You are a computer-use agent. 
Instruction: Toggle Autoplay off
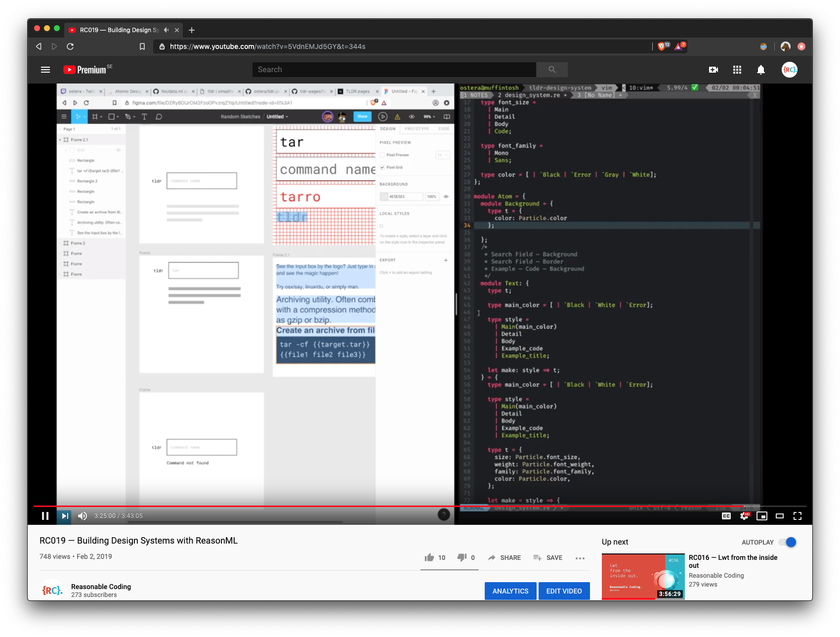click(787, 542)
